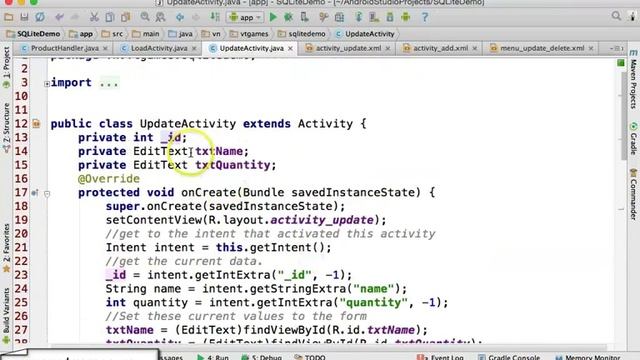
Task: Select the vn breadcrumb folder
Action: [211, 34]
